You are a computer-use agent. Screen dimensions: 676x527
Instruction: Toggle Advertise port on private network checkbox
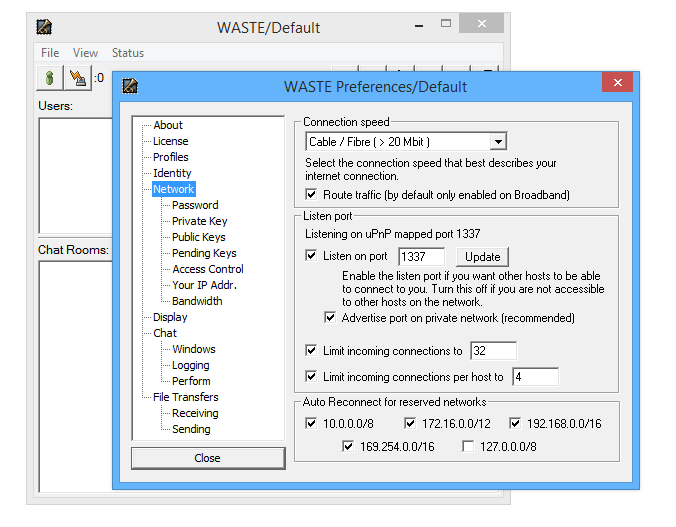pyautogui.click(x=330, y=318)
